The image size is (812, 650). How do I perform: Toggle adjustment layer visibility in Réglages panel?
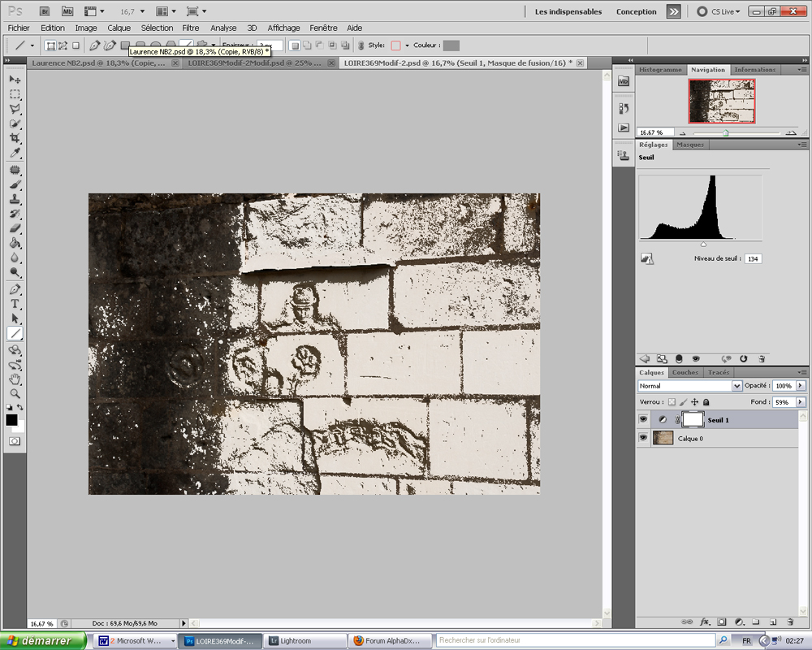pos(696,358)
